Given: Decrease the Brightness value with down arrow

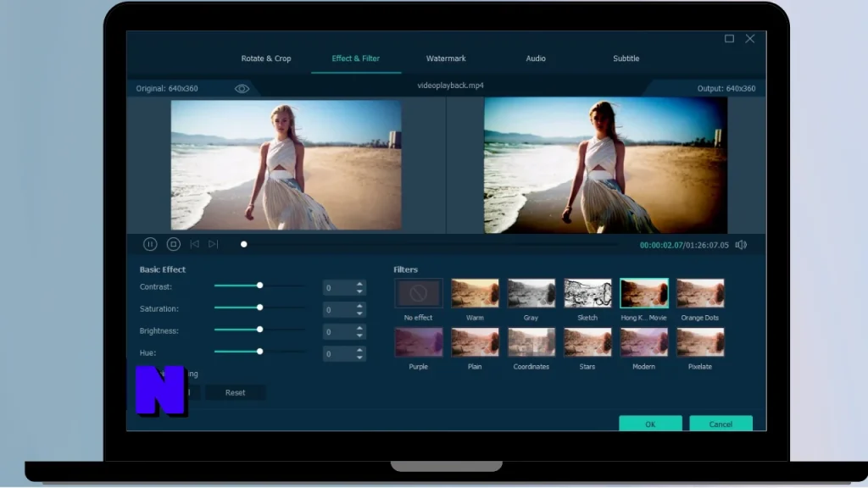Looking at the screenshot, I should (359, 335).
